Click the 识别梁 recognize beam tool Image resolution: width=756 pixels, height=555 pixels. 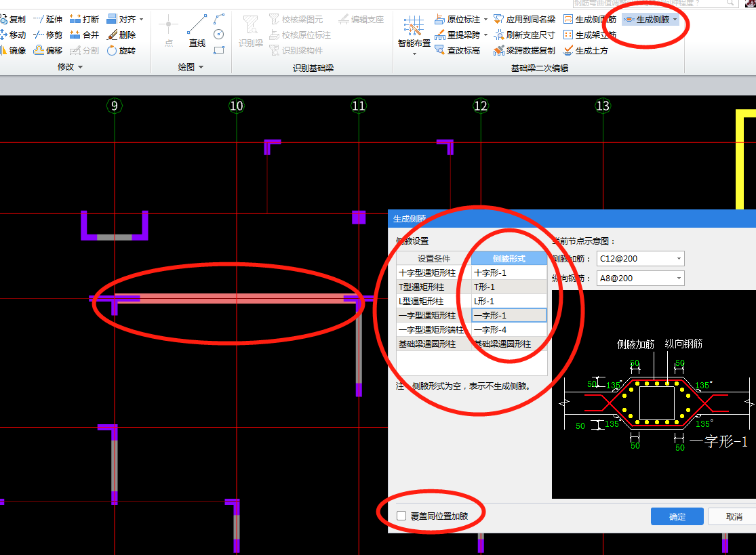click(x=251, y=31)
